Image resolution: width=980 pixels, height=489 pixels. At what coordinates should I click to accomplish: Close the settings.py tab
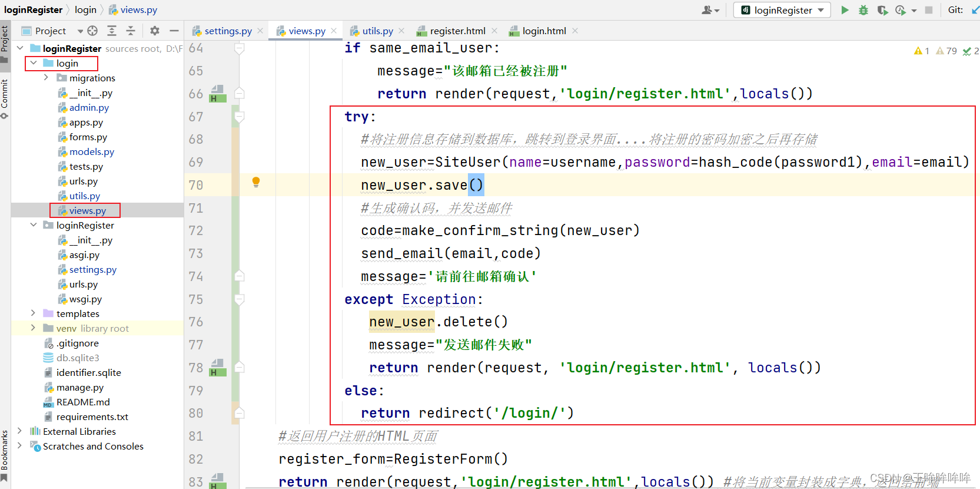point(260,31)
